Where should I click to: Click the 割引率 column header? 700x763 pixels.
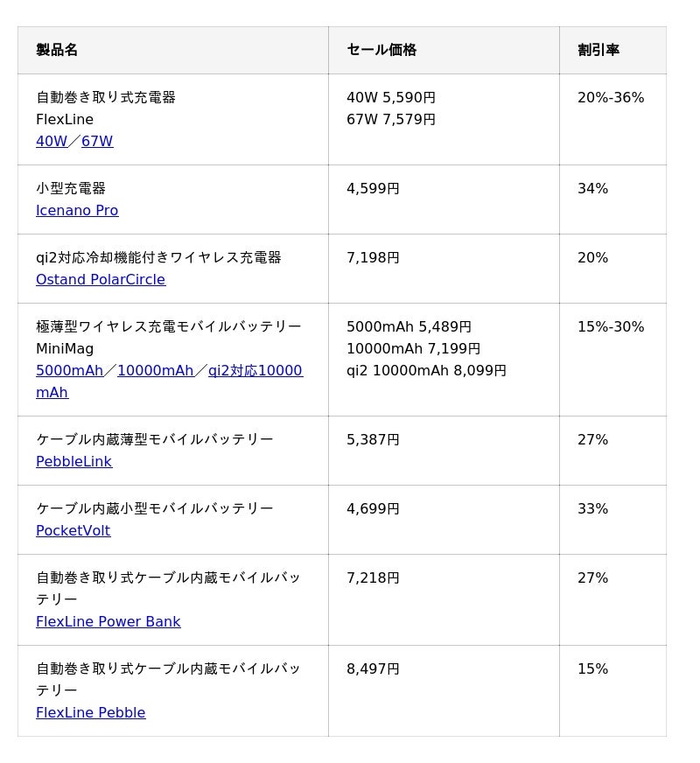[x=598, y=51]
